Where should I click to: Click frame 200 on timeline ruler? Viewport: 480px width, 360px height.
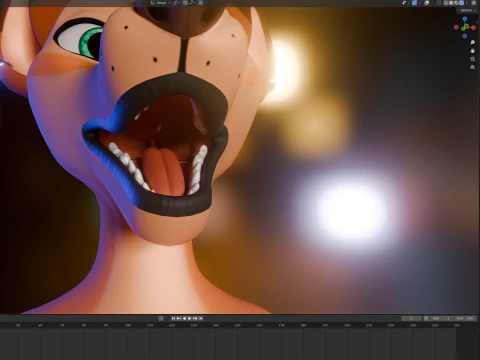(x=347, y=325)
